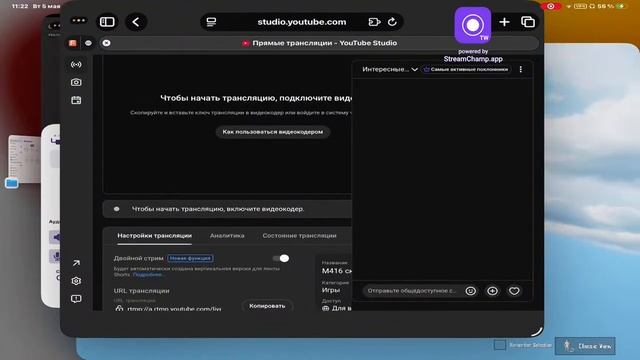Tap the purple StreamChamp record icon

tap(473, 25)
